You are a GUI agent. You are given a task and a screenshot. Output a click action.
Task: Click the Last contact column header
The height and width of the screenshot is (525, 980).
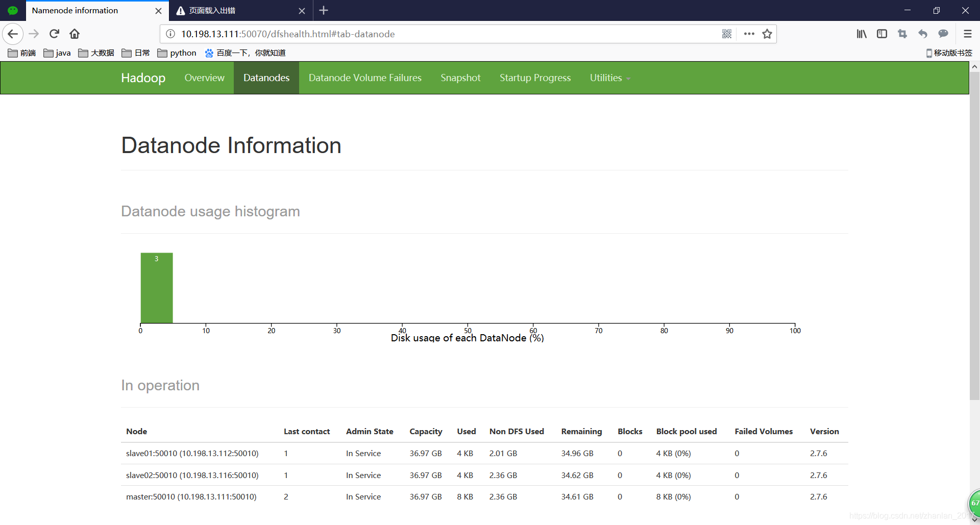[x=307, y=432]
